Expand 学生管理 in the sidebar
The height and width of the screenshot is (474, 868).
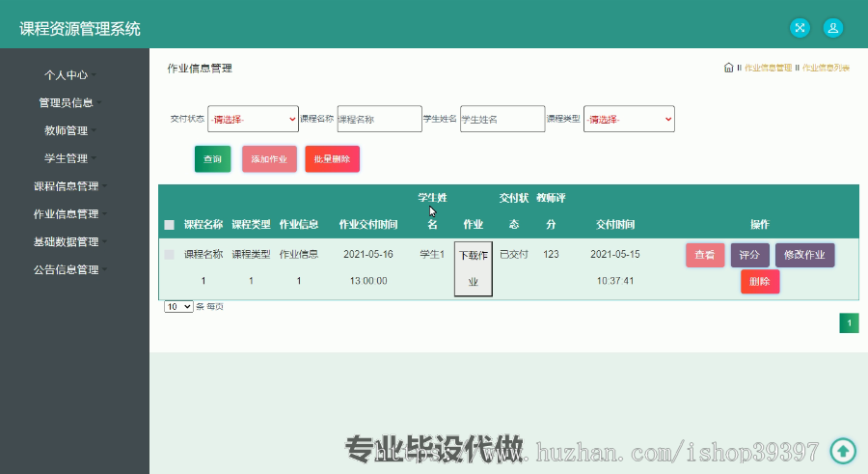click(x=69, y=158)
